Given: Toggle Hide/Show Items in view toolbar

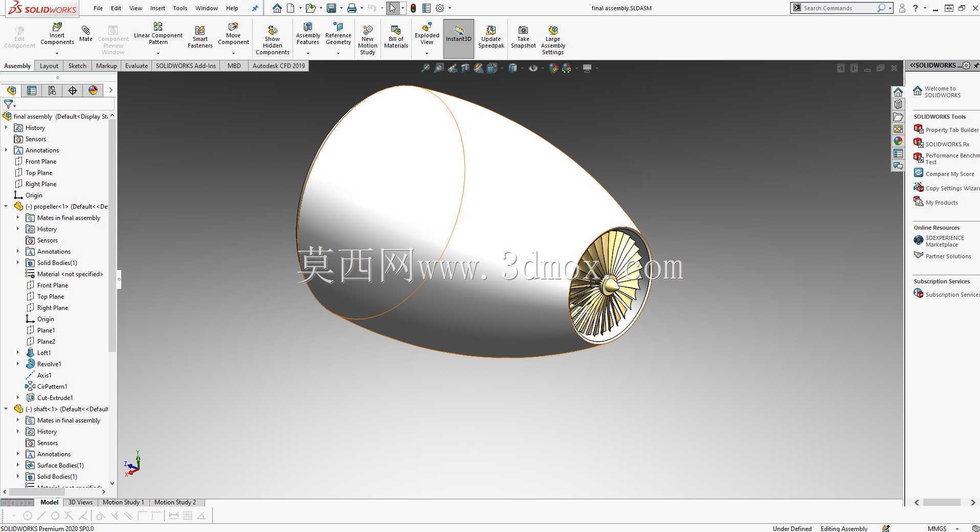Looking at the screenshot, I should click(533, 68).
